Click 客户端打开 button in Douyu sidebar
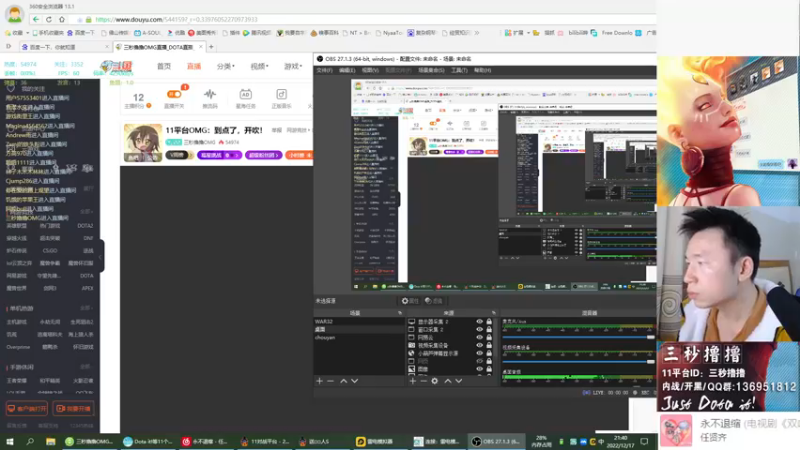 [27, 409]
